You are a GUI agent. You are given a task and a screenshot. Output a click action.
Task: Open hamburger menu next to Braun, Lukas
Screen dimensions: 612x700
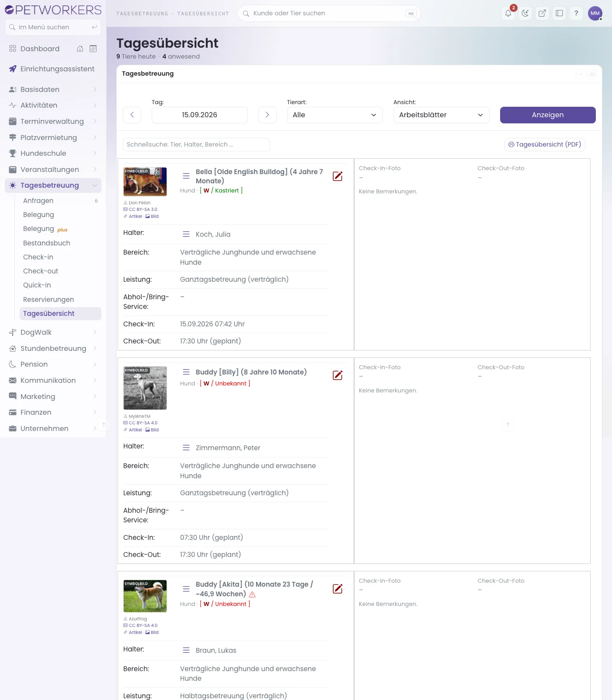[186, 650]
